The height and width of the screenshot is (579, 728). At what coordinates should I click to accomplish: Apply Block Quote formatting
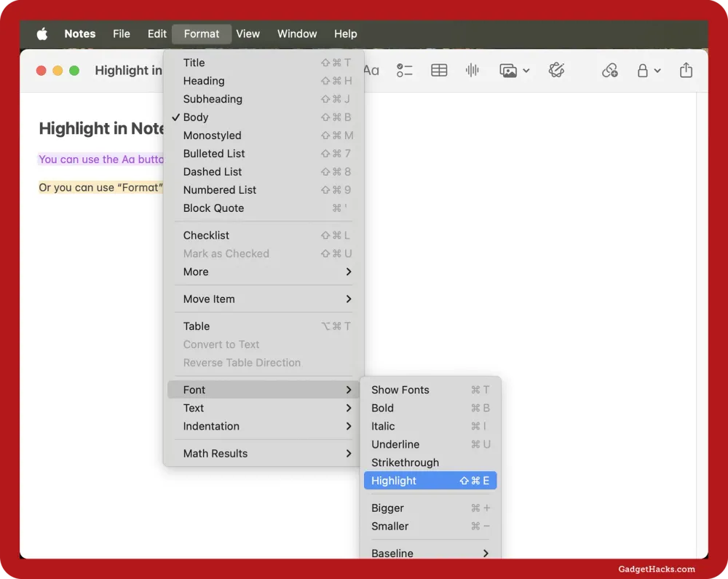(264, 208)
